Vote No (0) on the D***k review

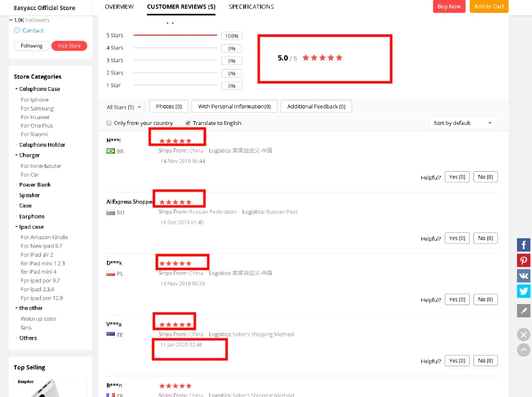[x=486, y=299]
